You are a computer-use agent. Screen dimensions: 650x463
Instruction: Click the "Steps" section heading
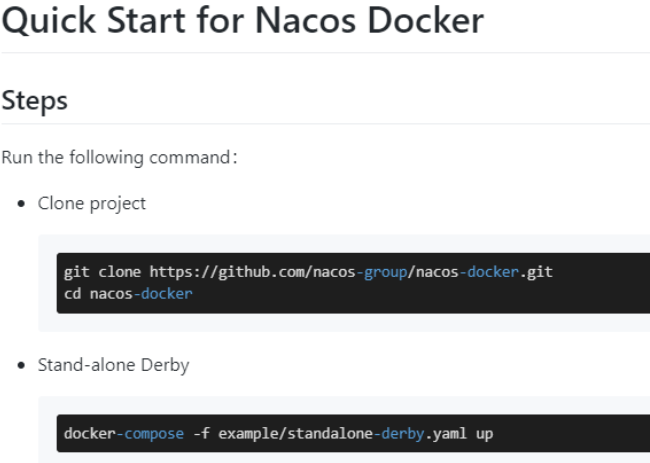click(35, 100)
